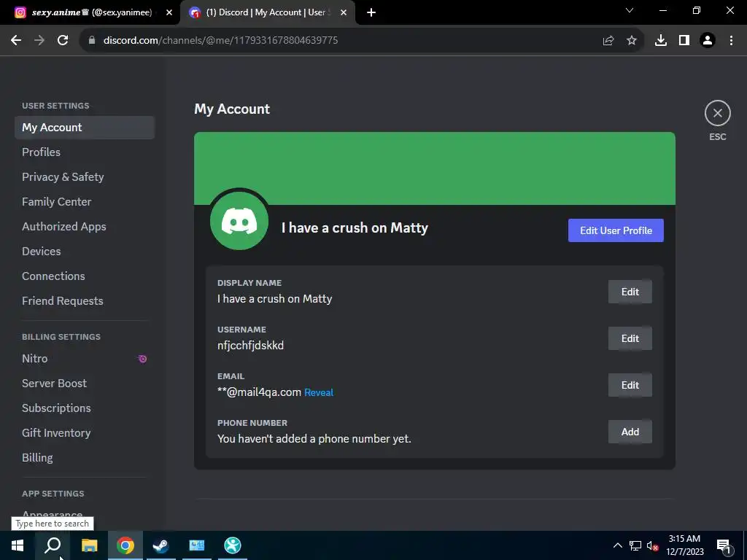Share this page via share icon
Viewport: 747px width, 560px height.
608,41
